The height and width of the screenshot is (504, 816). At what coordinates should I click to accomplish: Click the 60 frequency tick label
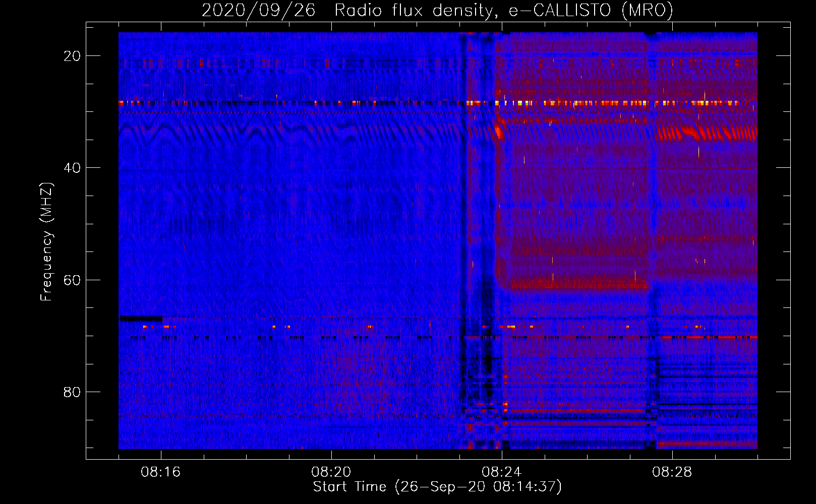72,280
